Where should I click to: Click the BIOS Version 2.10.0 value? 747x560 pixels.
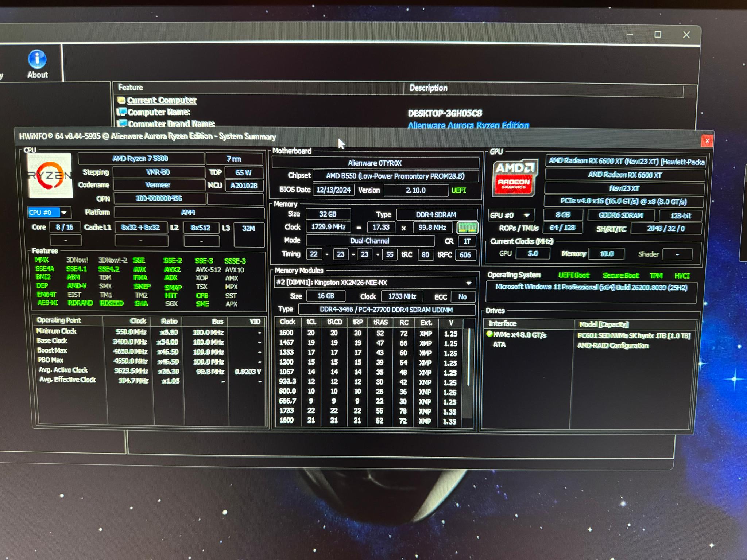pyautogui.click(x=416, y=190)
